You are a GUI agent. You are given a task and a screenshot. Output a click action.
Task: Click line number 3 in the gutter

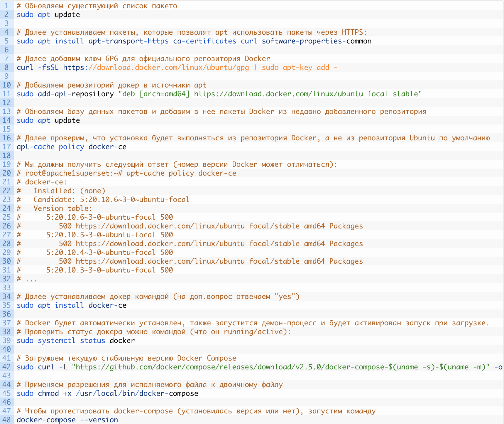click(x=7, y=23)
